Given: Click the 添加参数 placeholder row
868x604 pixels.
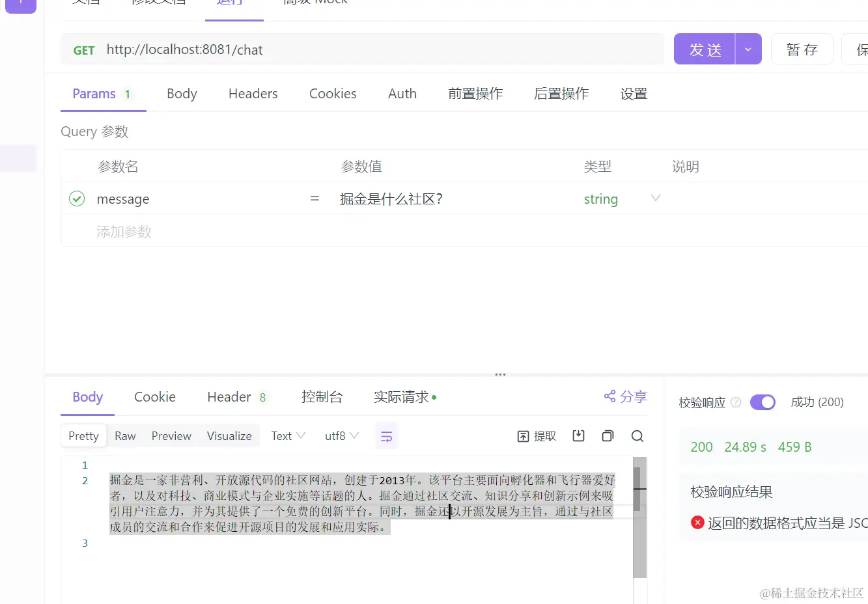Looking at the screenshot, I should (x=124, y=232).
